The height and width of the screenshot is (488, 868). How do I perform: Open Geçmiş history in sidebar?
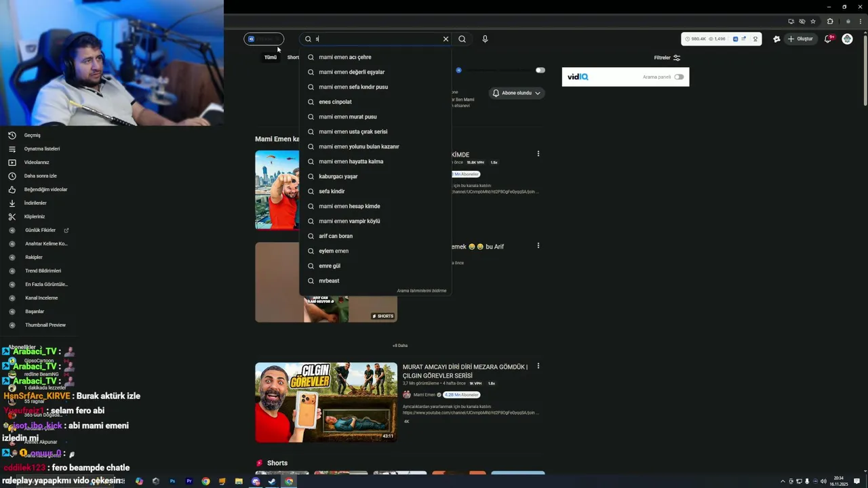[32, 135]
